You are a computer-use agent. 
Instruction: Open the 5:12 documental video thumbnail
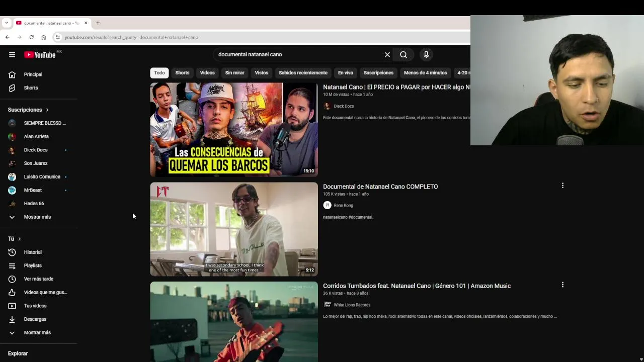(234, 229)
